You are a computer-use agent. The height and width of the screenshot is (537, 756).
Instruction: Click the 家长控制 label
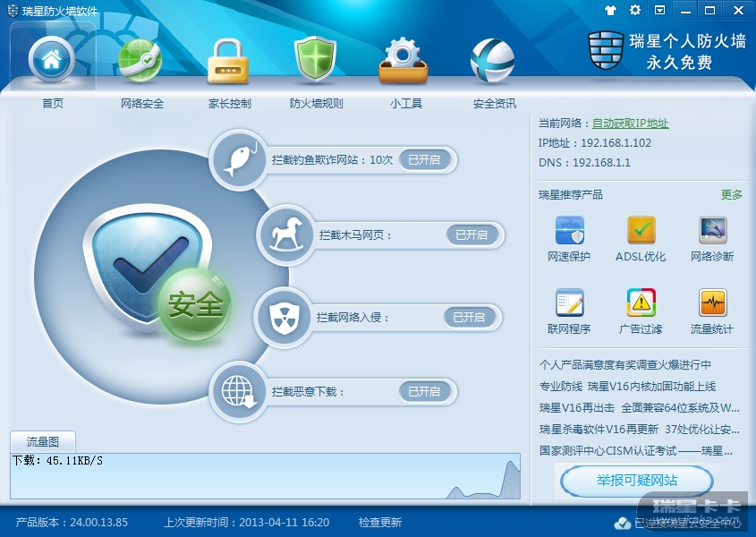point(230,103)
